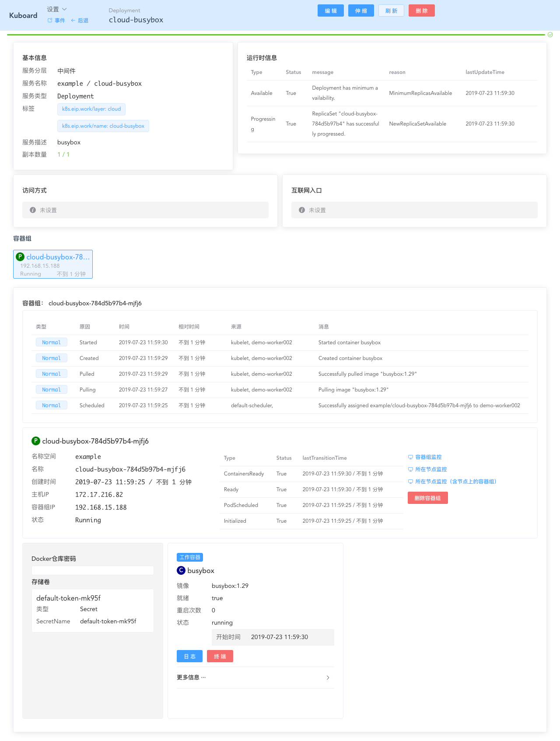Screen dimensions: 560x741
Task: Click the 副本数量 value 1 / 1
Action: click(63, 154)
